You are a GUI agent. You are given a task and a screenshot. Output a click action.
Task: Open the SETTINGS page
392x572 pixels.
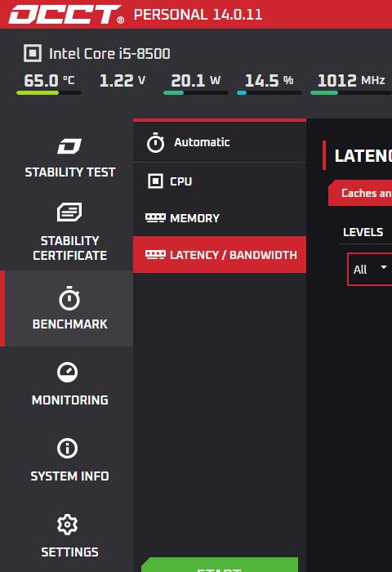pos(69,536)
